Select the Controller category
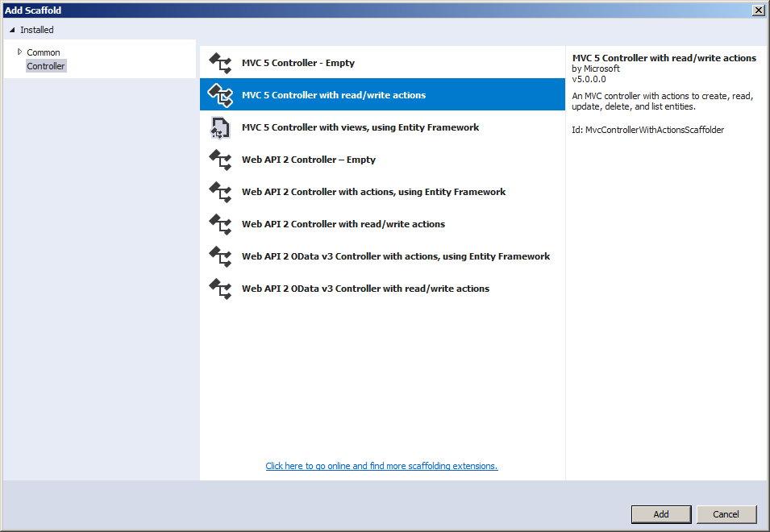The height and width of the screenshot is (532, 770). (x=46, y=66)
